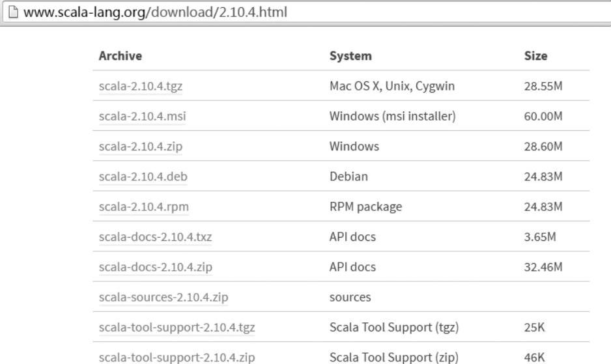Screen dimensions: 611x364
Task: Open scala-docs-2.10.4.zip link
Action: (x=156, y=268)
